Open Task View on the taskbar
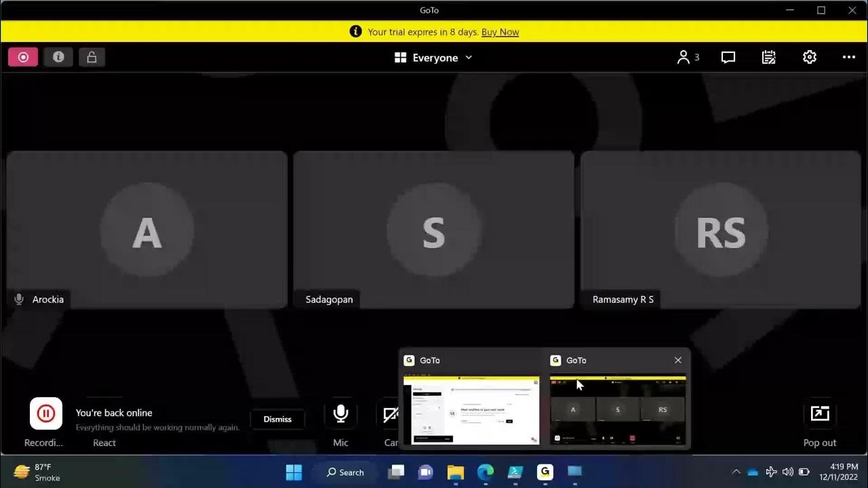The image size is (868, 488). tap(396, 472)
